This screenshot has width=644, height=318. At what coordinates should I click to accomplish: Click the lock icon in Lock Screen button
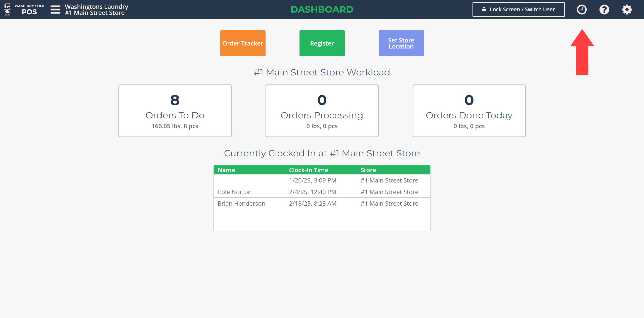(x=484, y=10)
